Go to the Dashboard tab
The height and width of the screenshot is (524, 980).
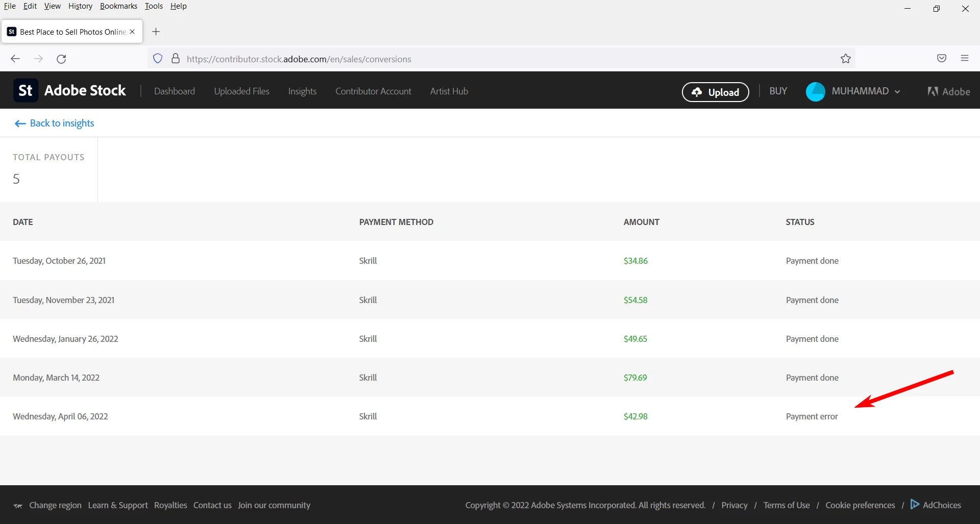click(175, 91)
